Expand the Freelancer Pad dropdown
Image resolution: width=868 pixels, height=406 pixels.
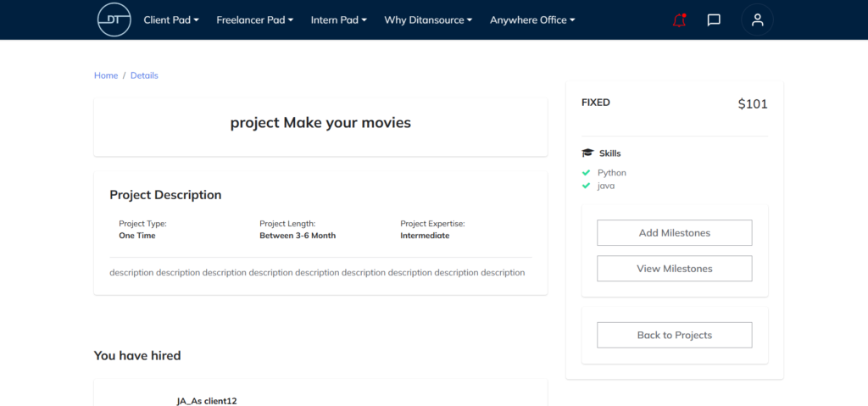[254, 20]
